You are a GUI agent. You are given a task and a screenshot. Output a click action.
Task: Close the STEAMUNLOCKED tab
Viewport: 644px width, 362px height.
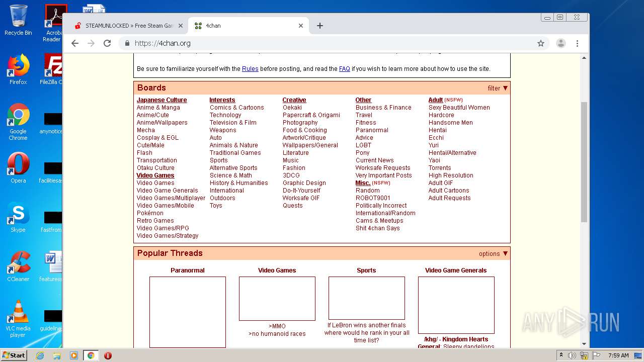[181, 26]
